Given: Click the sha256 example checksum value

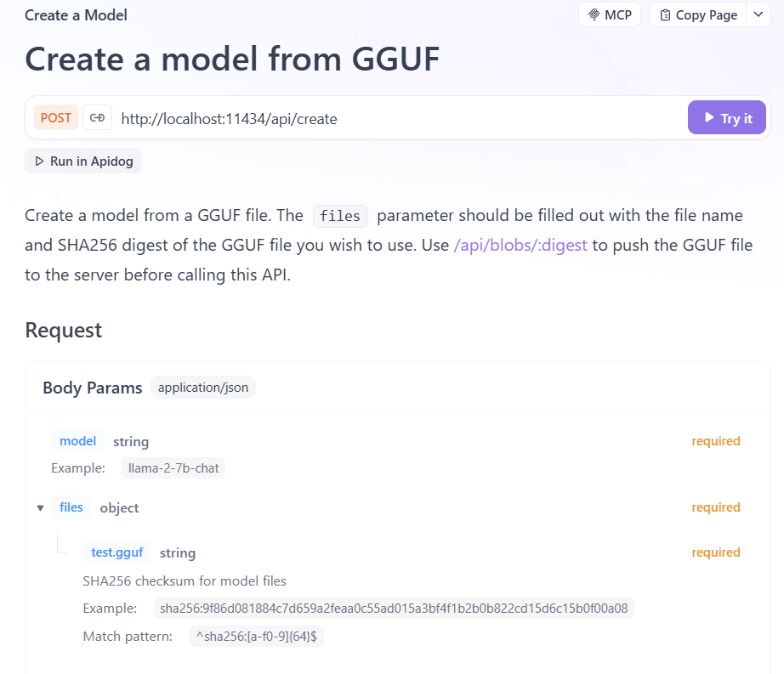Looking at the screenshot, I should click(x=394, y=609).
